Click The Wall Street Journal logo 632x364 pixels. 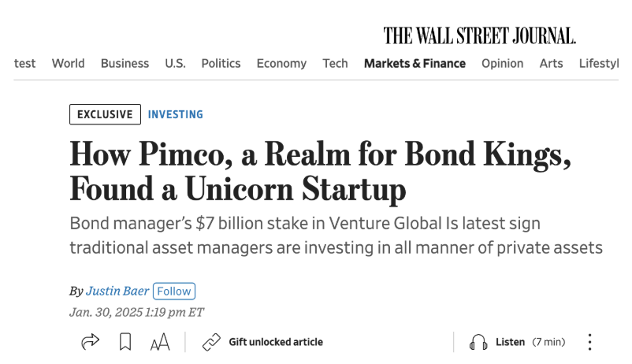[480, 35]
